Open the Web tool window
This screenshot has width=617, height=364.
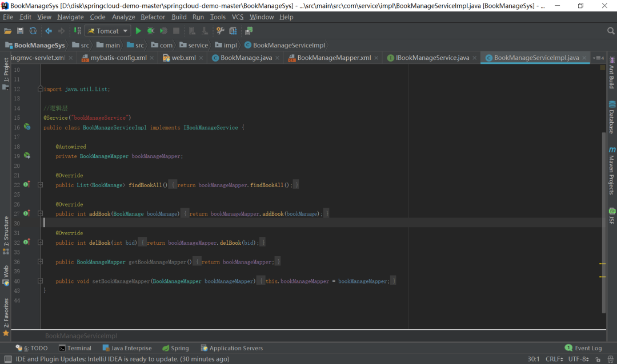(x=6, y=276)
